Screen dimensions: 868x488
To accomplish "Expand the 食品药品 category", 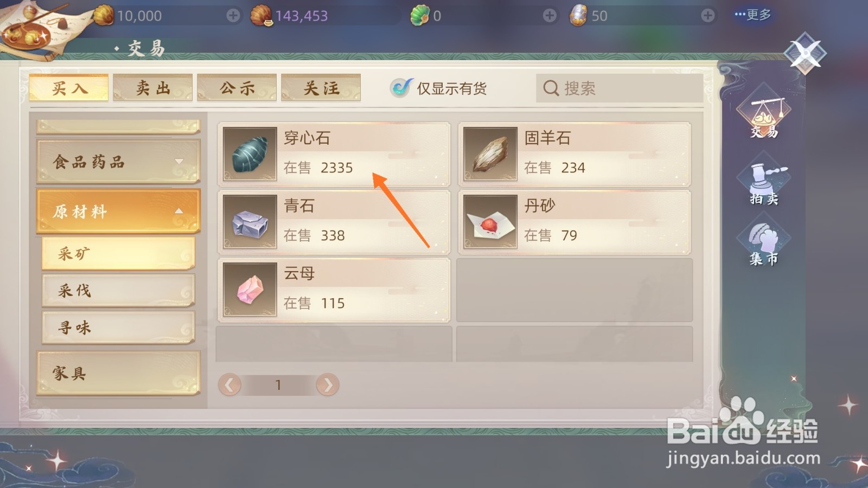I will tap(118, 162).
